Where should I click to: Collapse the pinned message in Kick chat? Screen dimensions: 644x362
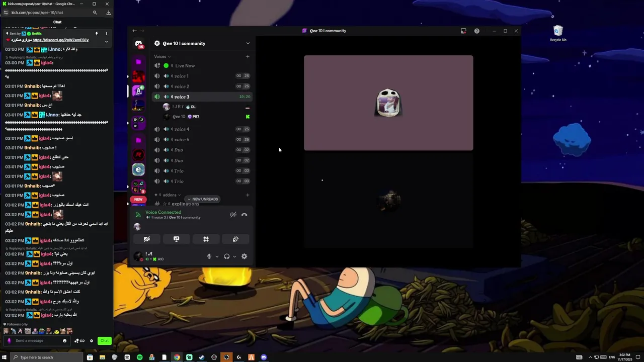[x=106, y=41]
